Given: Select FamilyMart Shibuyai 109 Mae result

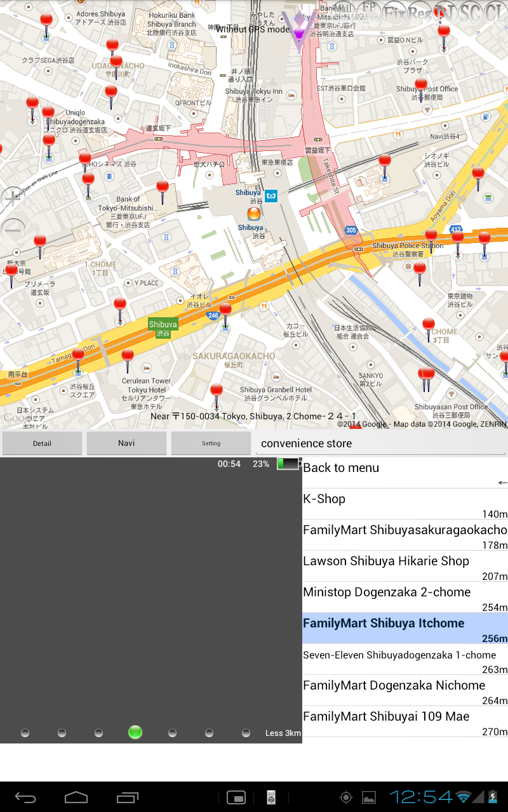Looking at the screenshot, I should pos(405,721).
